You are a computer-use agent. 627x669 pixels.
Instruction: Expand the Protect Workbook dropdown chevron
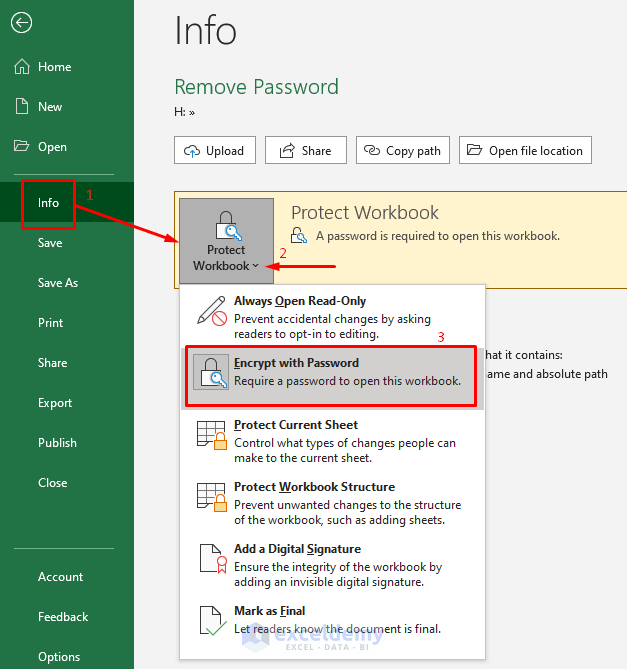coord(255,266)
